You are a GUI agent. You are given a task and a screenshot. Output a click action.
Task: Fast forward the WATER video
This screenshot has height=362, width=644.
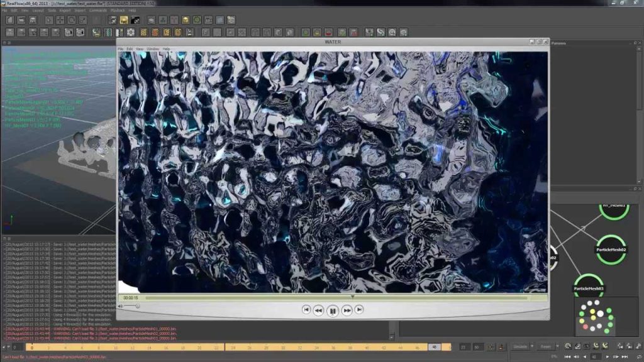tap(347, 310)
